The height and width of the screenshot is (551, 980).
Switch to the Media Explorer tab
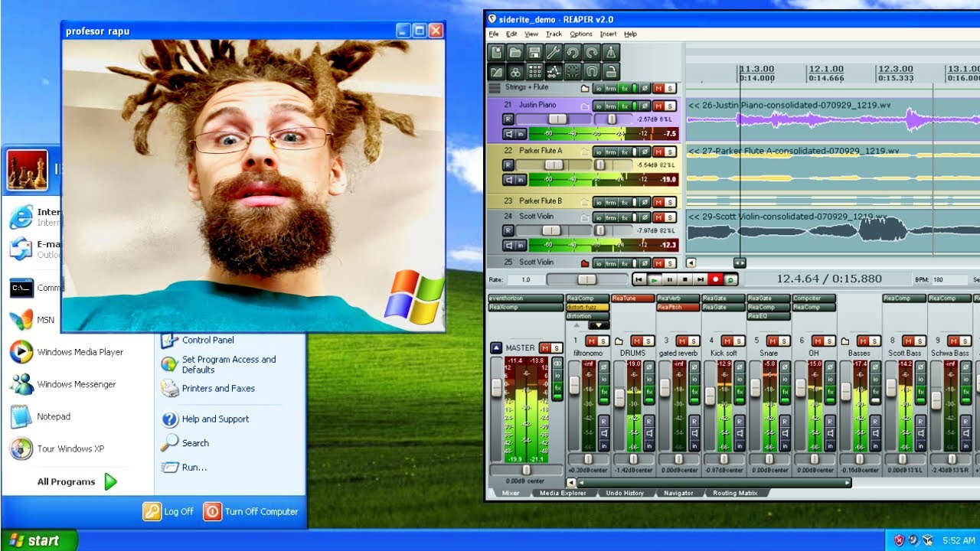[x=563, y=493]
